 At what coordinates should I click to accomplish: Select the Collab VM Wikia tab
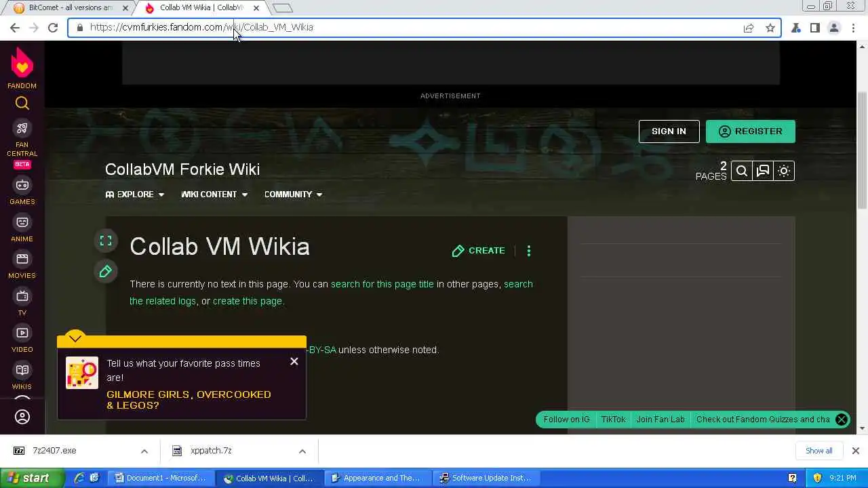tap(201, 7)
